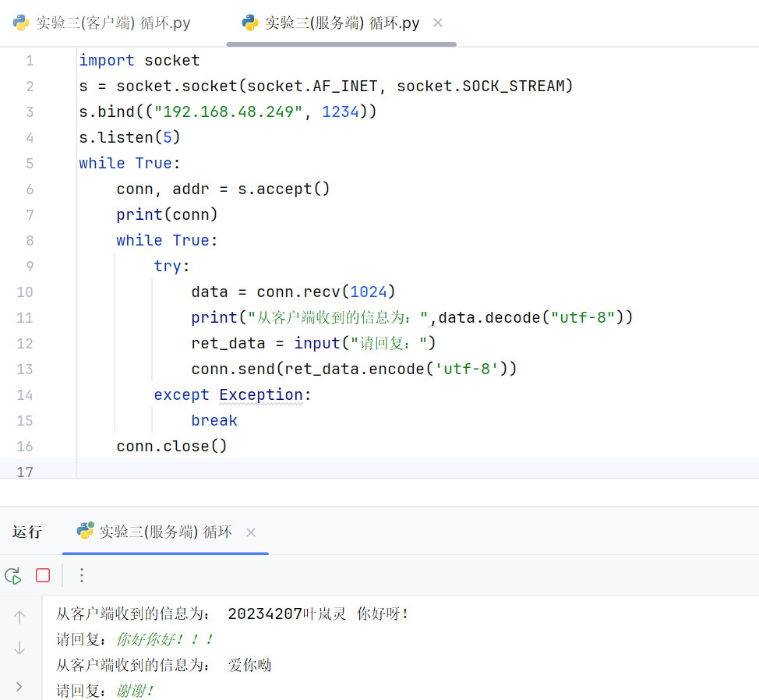Open the Run toolbar more options menu
This screenshot has height=700, width=759.
82,576
